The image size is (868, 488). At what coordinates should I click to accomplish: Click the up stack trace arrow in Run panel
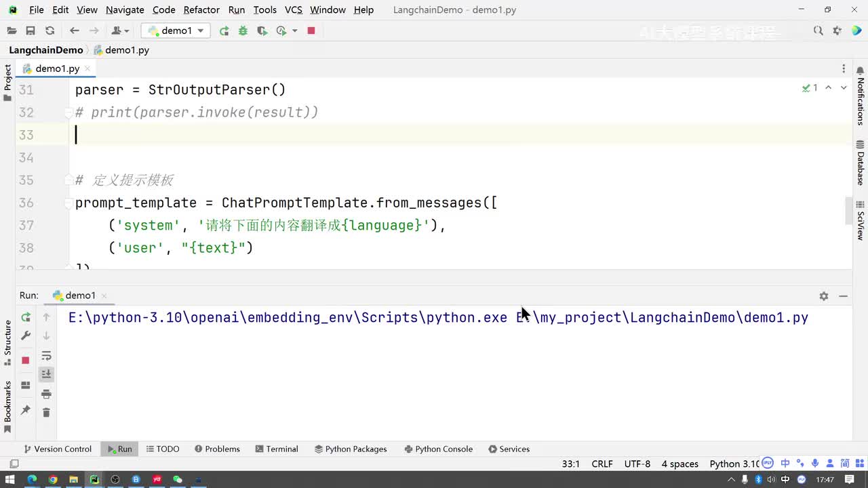[46, 317]
